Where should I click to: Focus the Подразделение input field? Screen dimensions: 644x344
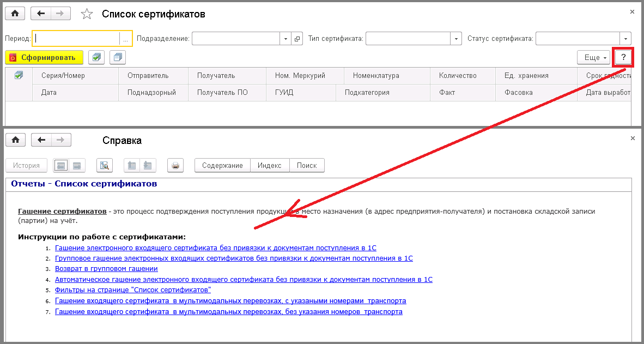click(236, 39)
